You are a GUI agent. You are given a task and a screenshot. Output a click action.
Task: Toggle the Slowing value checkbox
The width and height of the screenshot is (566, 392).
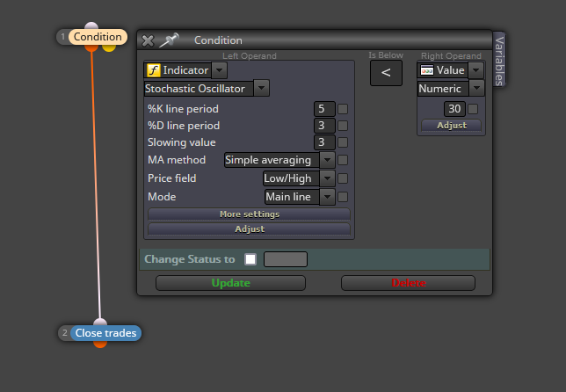(x=343, y=142)
